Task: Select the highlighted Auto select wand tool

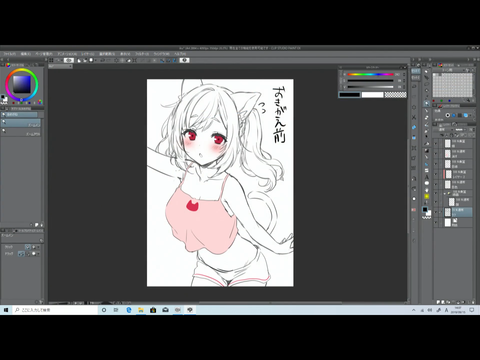Action: pos(427,103)
